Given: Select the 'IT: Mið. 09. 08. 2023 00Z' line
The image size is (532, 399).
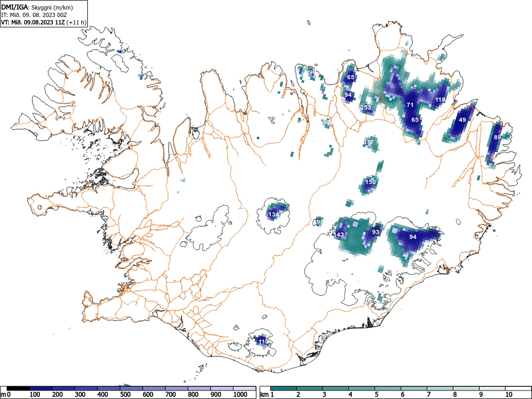Looking at the screenshot, I should pos(34,15).
